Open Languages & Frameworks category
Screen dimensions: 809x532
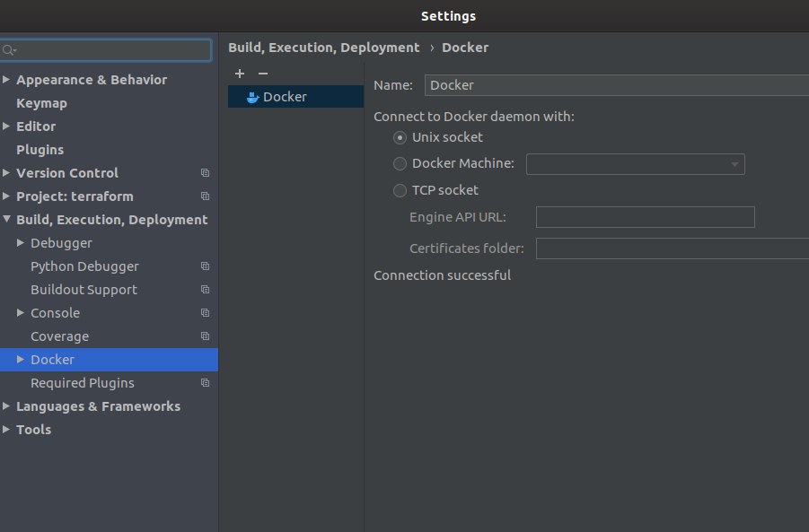coord(98,406)
